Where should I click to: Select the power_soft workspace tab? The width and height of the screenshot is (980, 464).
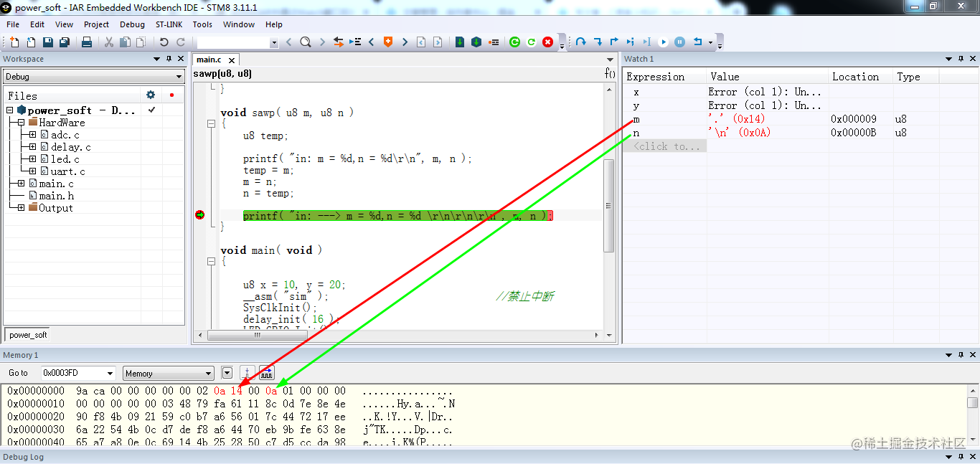tap(28, 335)
